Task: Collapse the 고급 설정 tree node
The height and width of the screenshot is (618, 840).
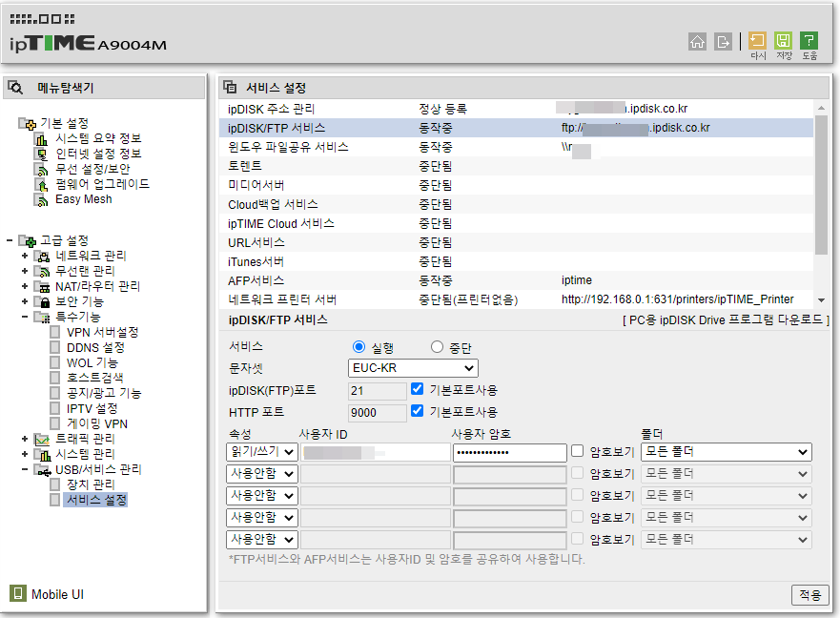Action: pyautogui.click(x=10, y=240)
